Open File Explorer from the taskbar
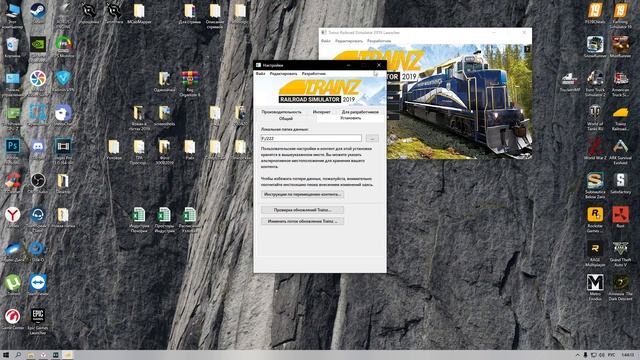This screenshot has width=640, height=360. click(31, 355)
